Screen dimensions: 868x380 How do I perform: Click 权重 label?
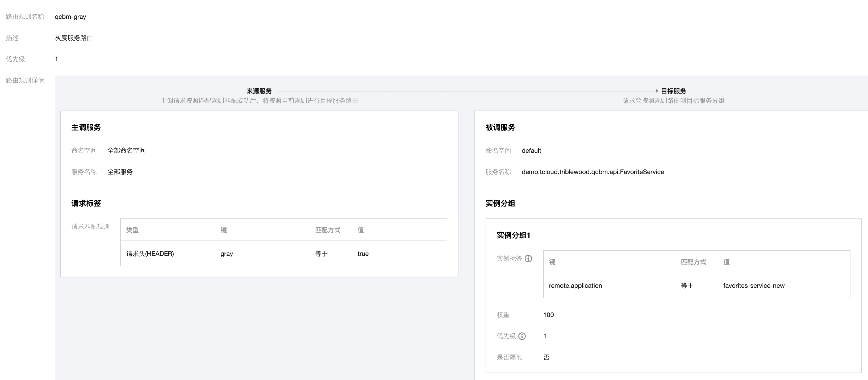pos(503,315)
